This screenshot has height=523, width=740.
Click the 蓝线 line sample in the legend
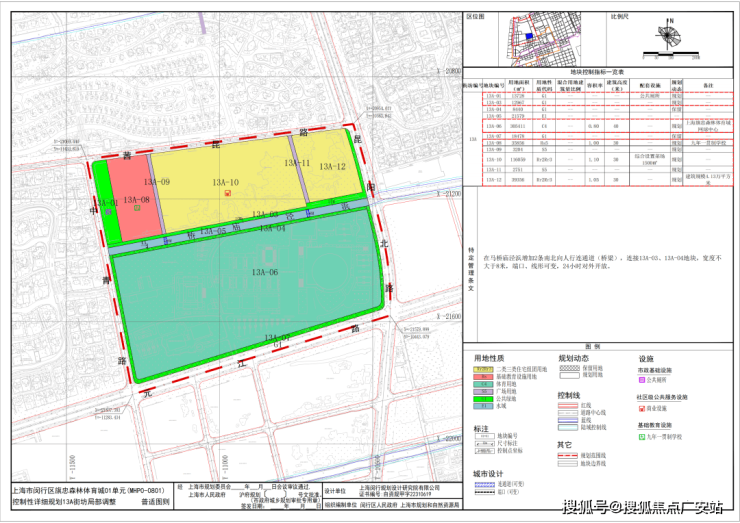568,420
